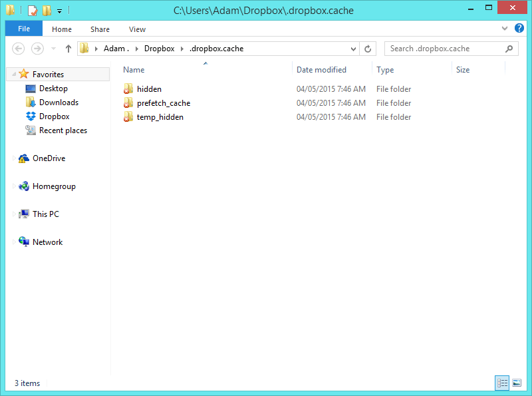Click the Downloads folder icon
This screenshot has height=396, width=532.
(x=31, y=102)
